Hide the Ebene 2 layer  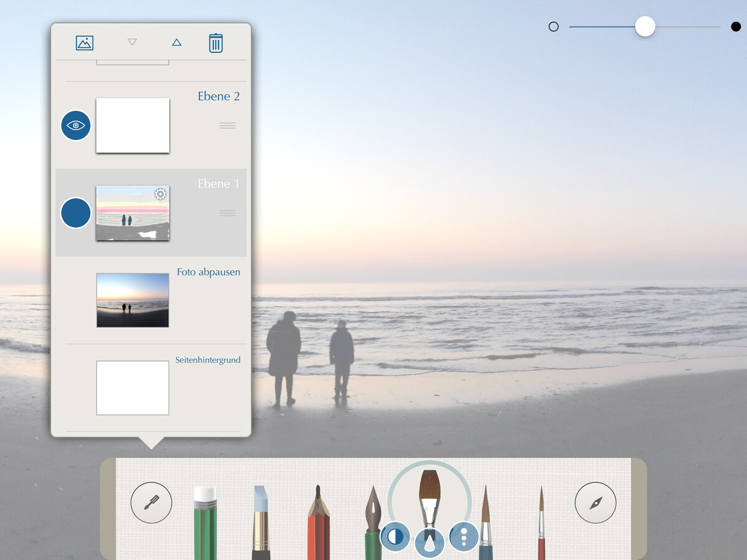click(76, 126)
